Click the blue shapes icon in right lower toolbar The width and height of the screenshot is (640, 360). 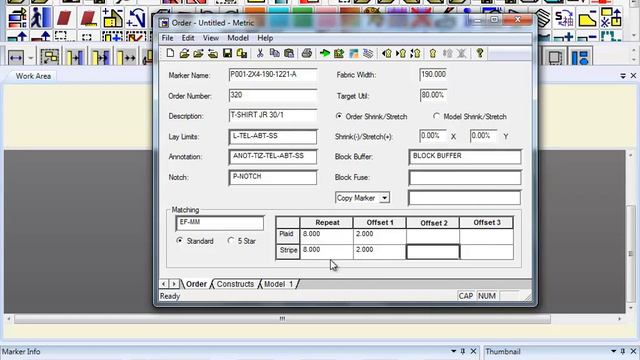pyautogui.click(x=580, y=58)
